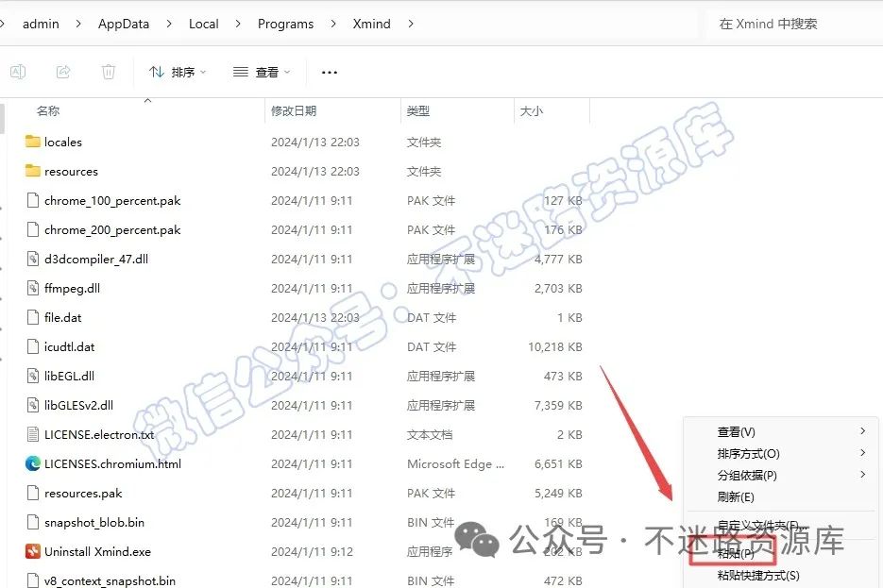Expand chevron after admin breadcrumb
This screenshot has width=883, height=588.
[78, 24]
